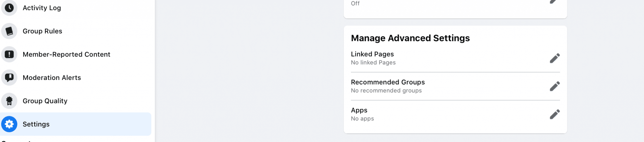Click the blue Settings gear icon
Image resolution: width=644 pixels, height=142 pixels.
tap(9, 124)
